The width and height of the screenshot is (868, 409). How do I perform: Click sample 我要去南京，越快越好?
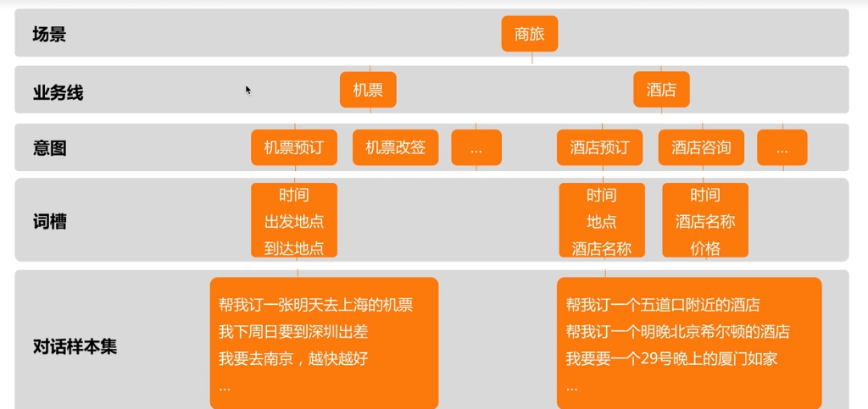tap(293, 359)
